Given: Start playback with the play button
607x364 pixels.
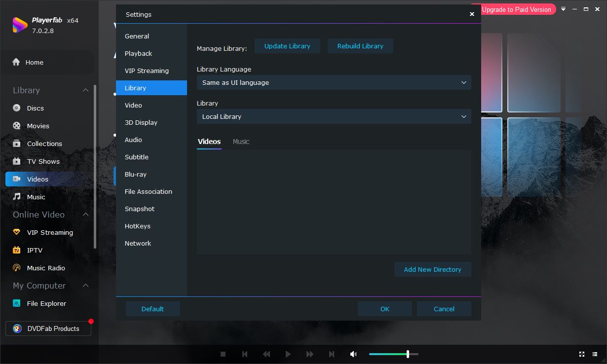Looking at the screenshot, I should 288,354.
